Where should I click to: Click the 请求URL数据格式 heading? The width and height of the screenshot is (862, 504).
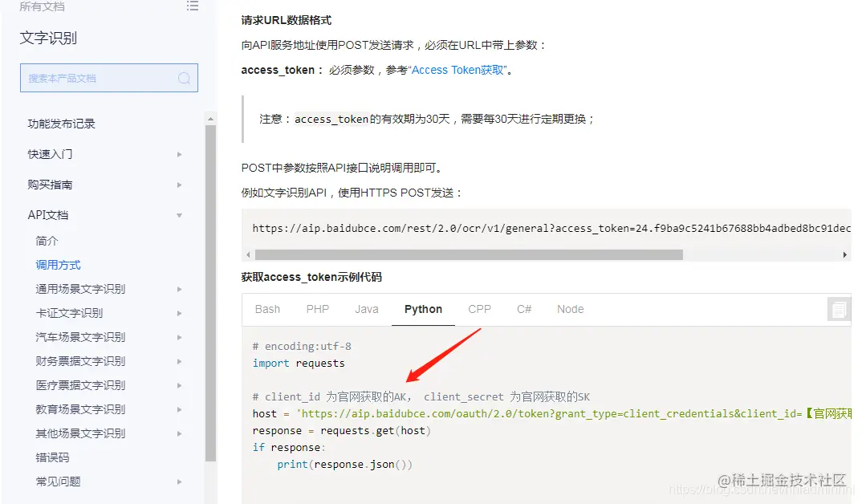pos(287,20)
